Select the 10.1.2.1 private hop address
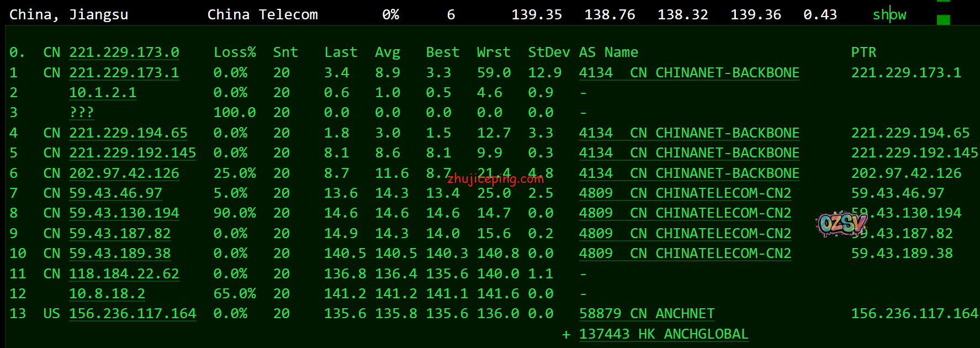Screen dimensions: 980x348 click(102, 93)
